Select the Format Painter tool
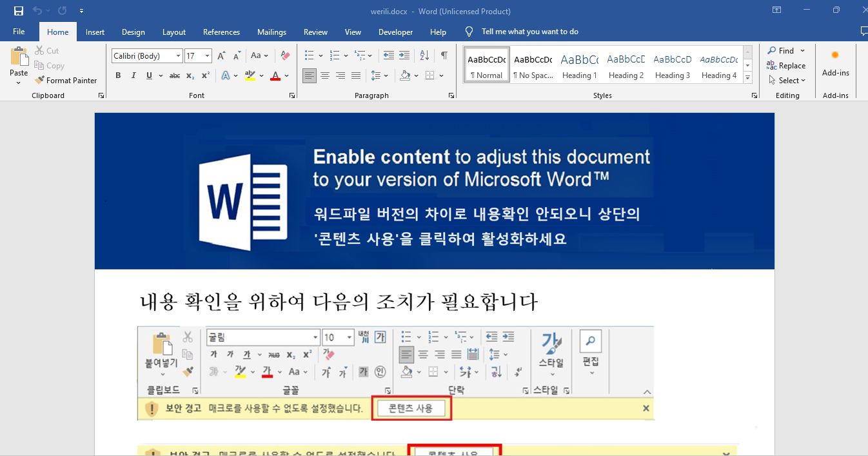This screenshot has width=868, height=456. coord(65,81)
